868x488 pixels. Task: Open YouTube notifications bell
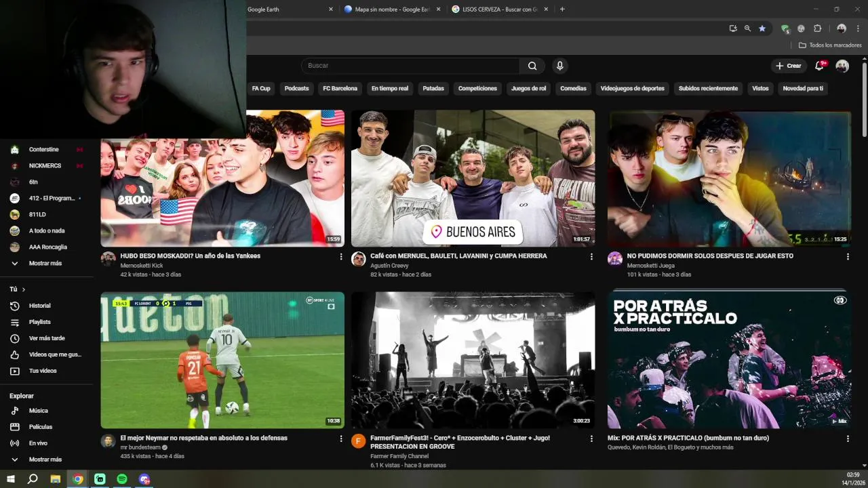pyautogui.click(x=819, y=66)
